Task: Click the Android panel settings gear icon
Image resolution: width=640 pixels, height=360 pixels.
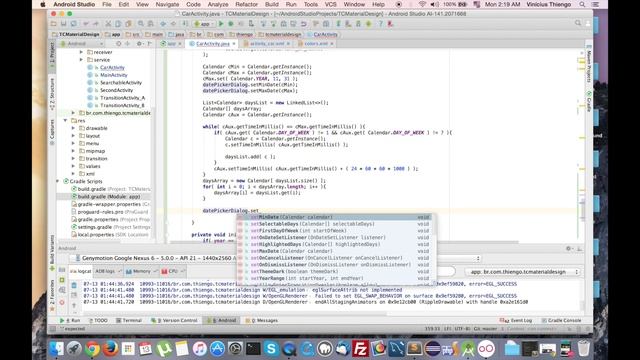Action: pyautogui.click(x=568, y=248)
